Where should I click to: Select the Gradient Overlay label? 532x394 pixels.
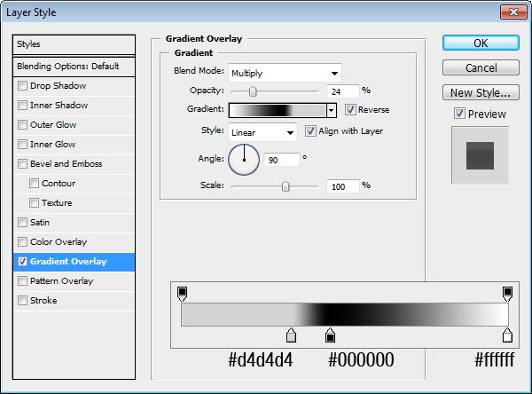coord(68,262)
